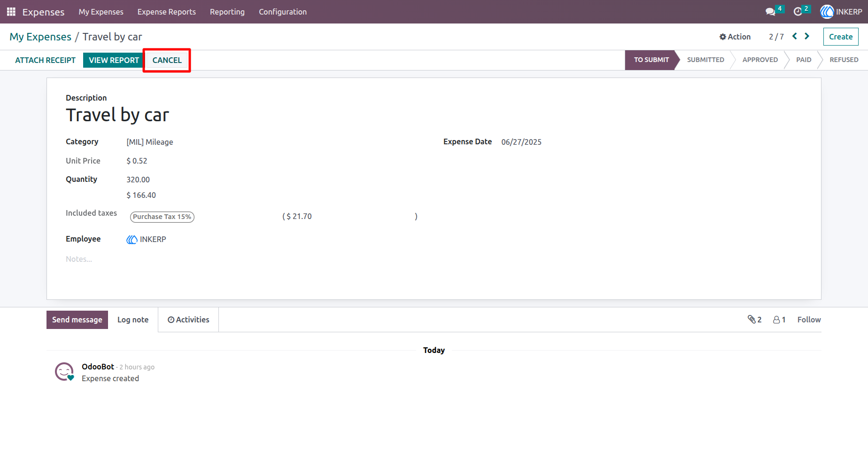Switch to Log note tab
Viewport: 868px width, 454px height.
click(x=133, y=320)
